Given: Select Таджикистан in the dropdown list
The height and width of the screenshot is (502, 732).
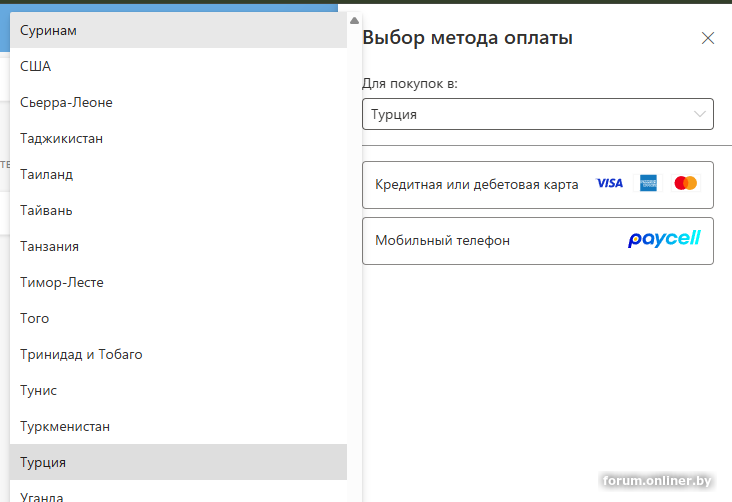Looking at the screenshot, I should 178,138.
